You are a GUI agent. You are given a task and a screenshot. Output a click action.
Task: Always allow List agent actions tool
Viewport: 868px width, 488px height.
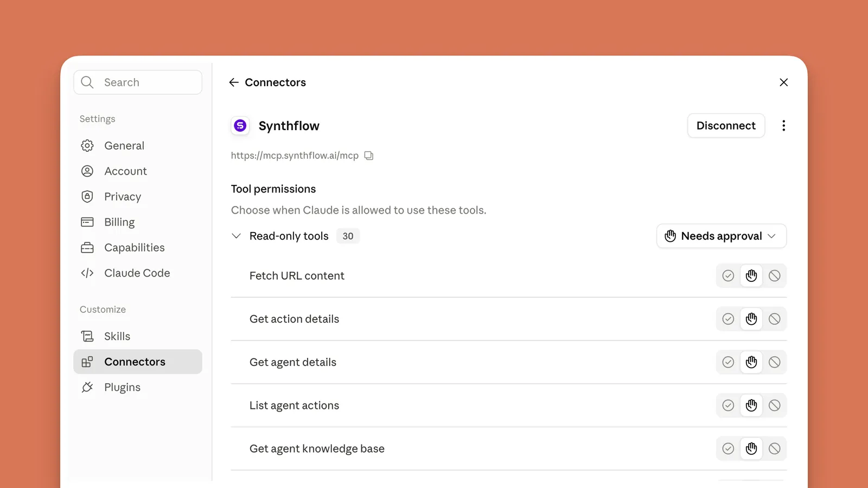pyautogui.click(x=728, y=406)
